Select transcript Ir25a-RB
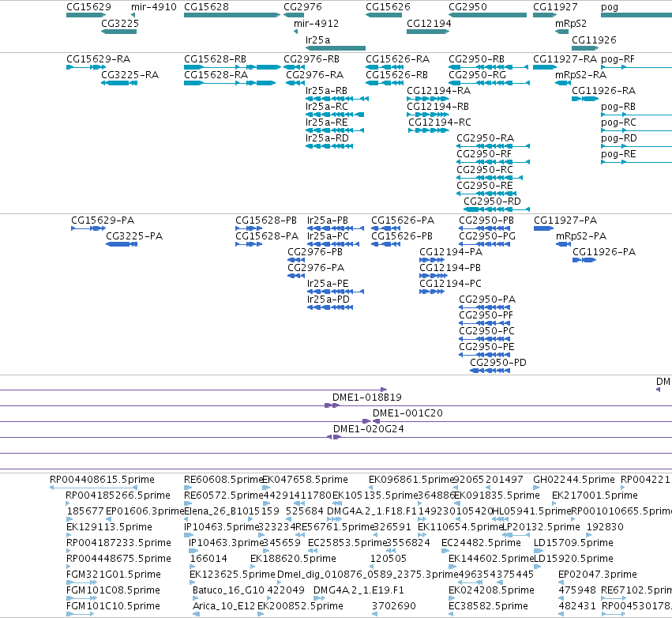The width and height of the screenshot is (672, 618). [x=327, y=91]
